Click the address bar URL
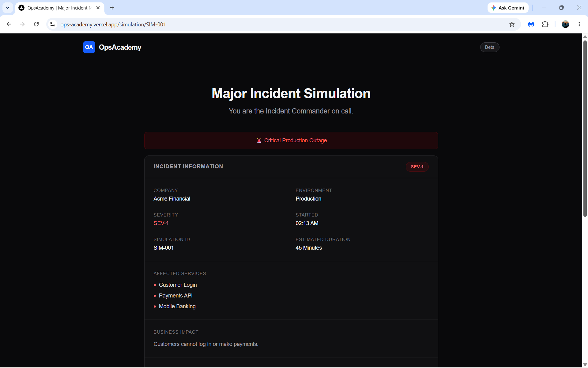This screenshot has height=368, width=588. 113,24
